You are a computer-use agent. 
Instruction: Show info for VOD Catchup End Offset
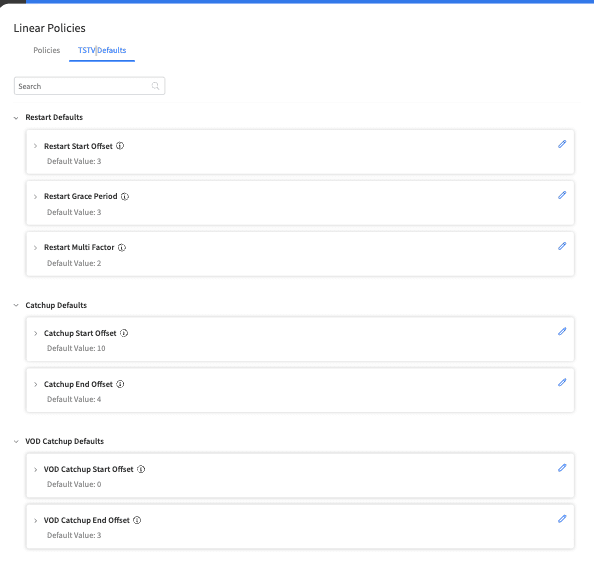click(137, 520)
